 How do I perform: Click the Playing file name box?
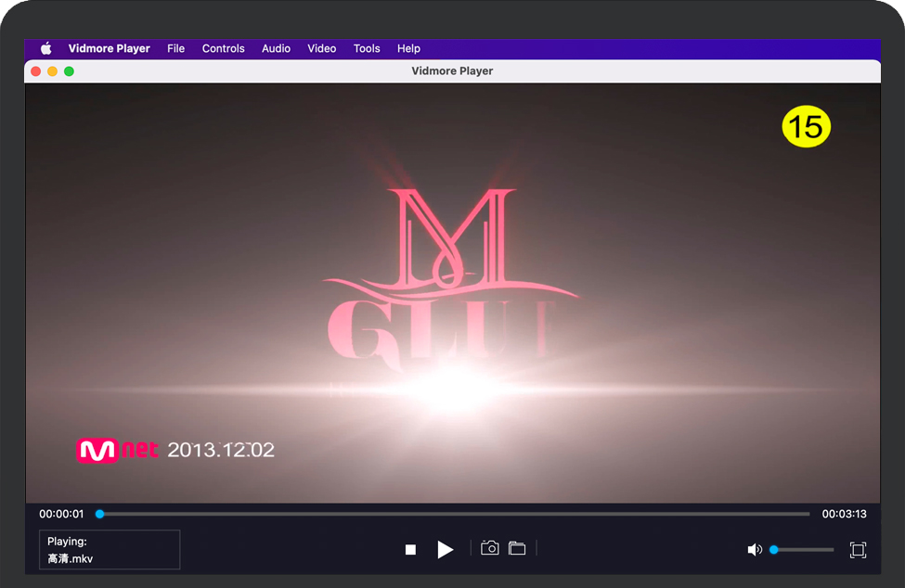(110, 549)
